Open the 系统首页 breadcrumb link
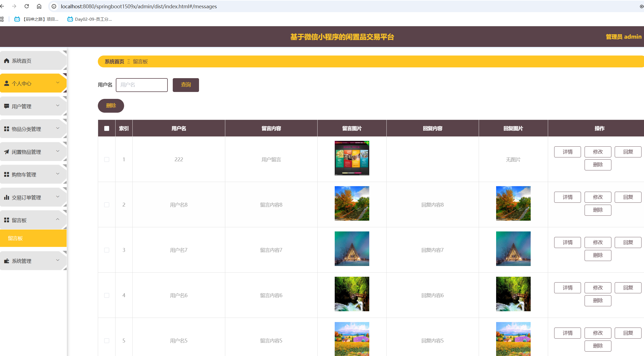Image resolution: width=644 pixels, height=356 pixels. point(114,61)
